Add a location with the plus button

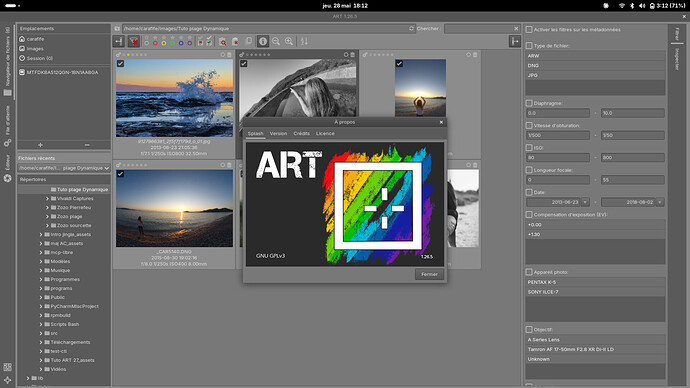click(x=40, y=145)
